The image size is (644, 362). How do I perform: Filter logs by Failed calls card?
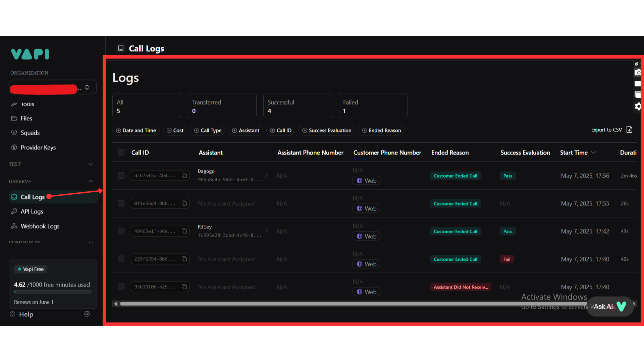[373, 106]
